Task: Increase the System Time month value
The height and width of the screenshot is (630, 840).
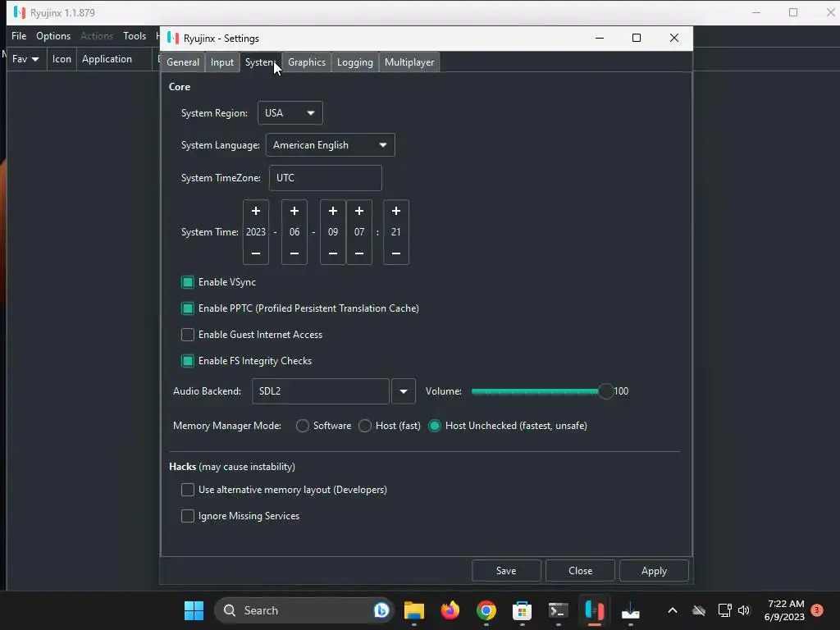Action: point(294,211)
